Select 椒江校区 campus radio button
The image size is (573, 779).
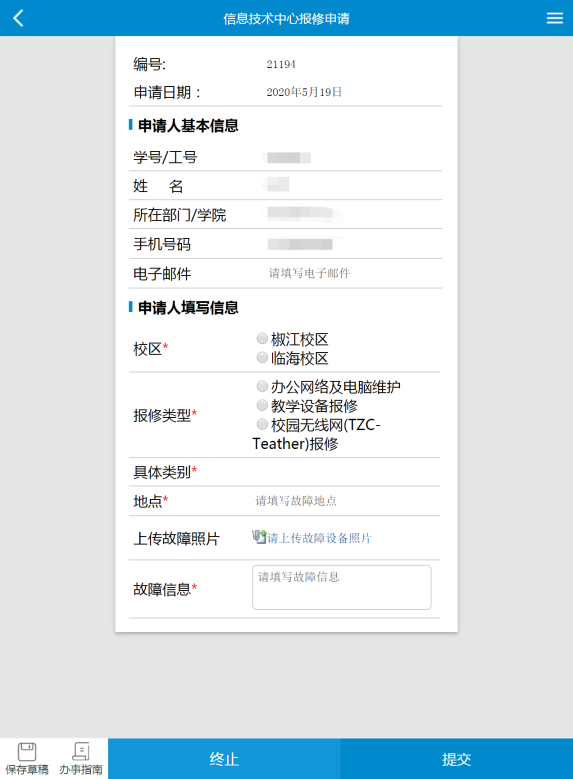(x=262, y=339)
